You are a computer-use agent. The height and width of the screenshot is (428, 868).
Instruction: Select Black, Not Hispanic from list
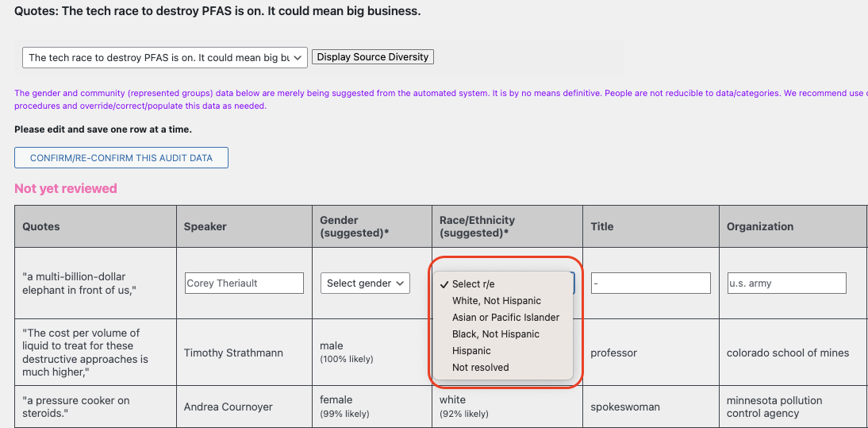point(496,334)
